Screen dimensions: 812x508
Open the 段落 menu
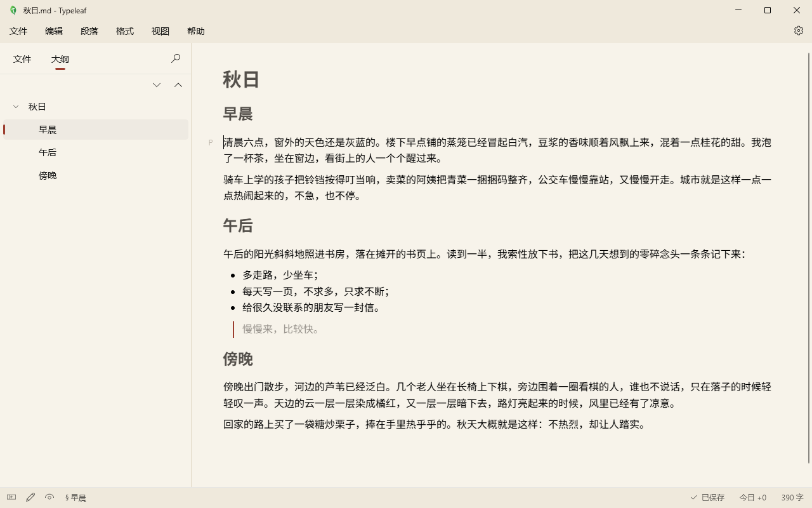89,31
